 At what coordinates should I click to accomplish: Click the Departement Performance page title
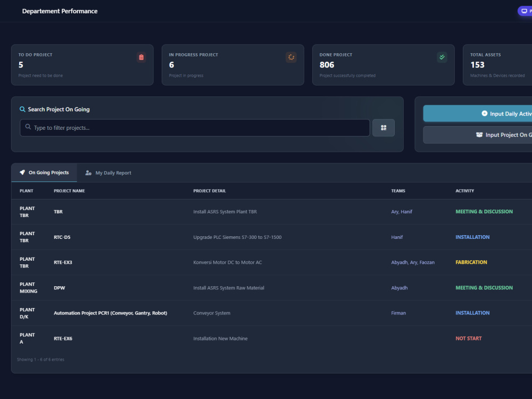click(60, 11)
